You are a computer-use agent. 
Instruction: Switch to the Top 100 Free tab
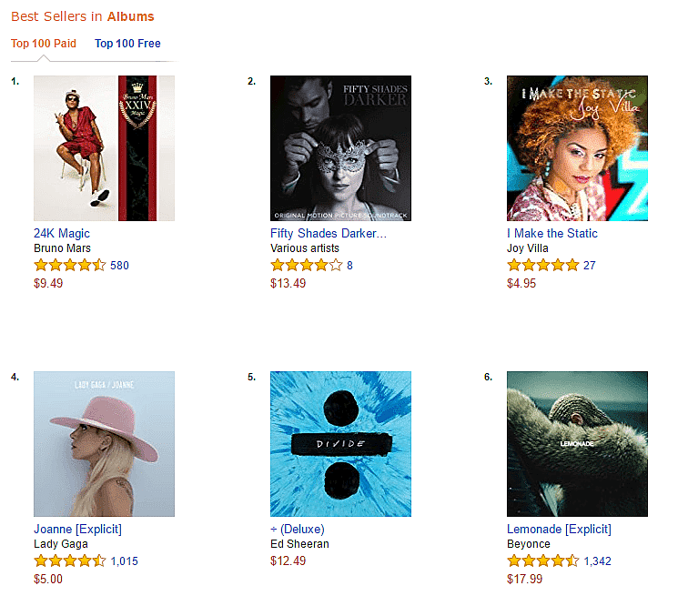click(127, 44)
